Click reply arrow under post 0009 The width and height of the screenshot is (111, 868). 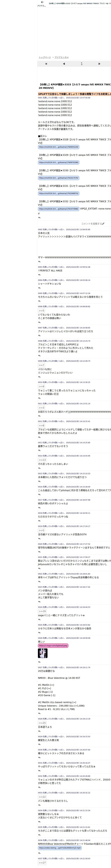[x=39, y=377]
